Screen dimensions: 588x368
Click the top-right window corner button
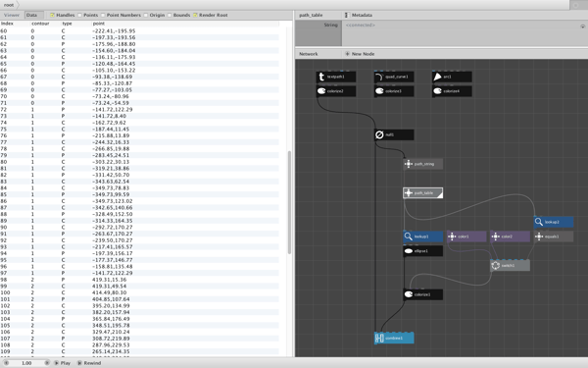pyautogui.click(x=576, y=5)
